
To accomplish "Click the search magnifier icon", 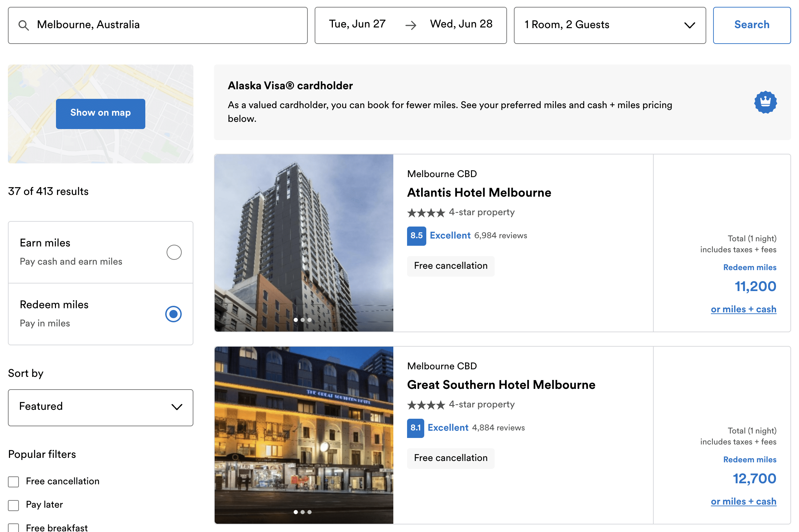I will pos(23,25).
